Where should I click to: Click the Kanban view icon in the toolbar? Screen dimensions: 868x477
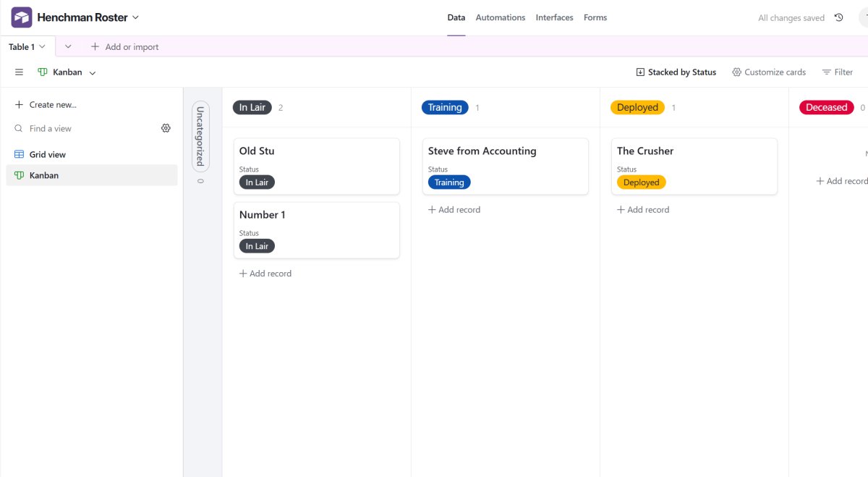pos(41,72)
